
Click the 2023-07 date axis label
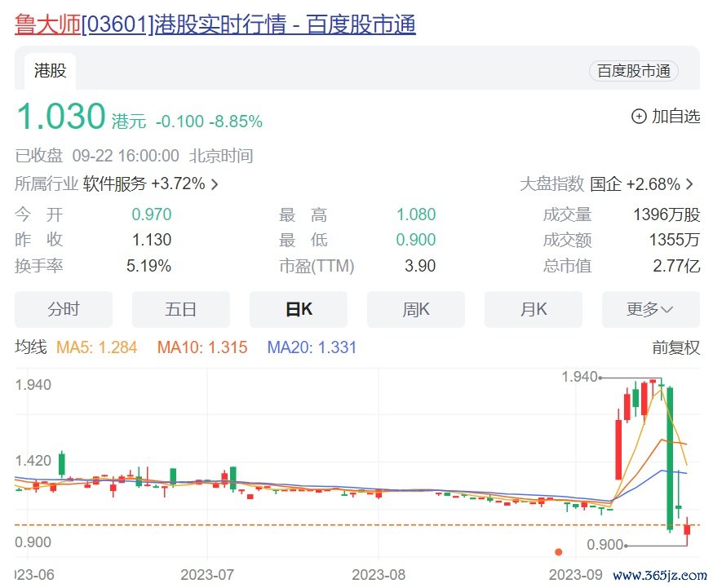[x=207, y=575]
